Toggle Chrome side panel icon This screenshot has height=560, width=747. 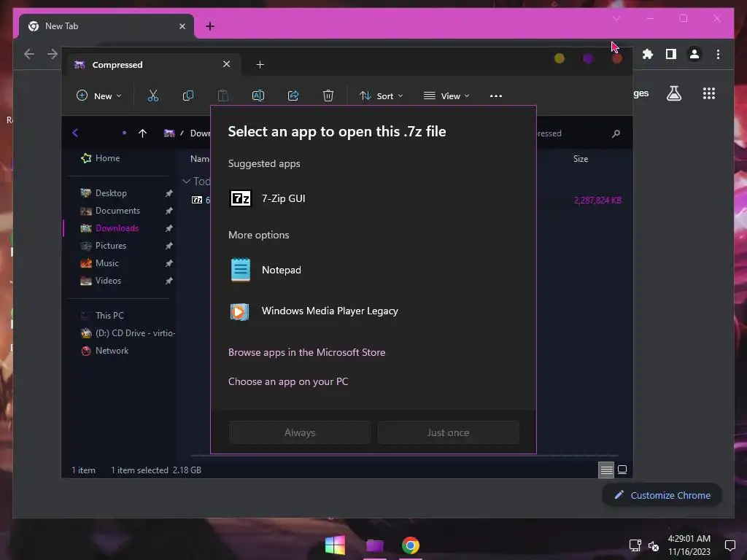pyautogui.click(x=671, y=54)
